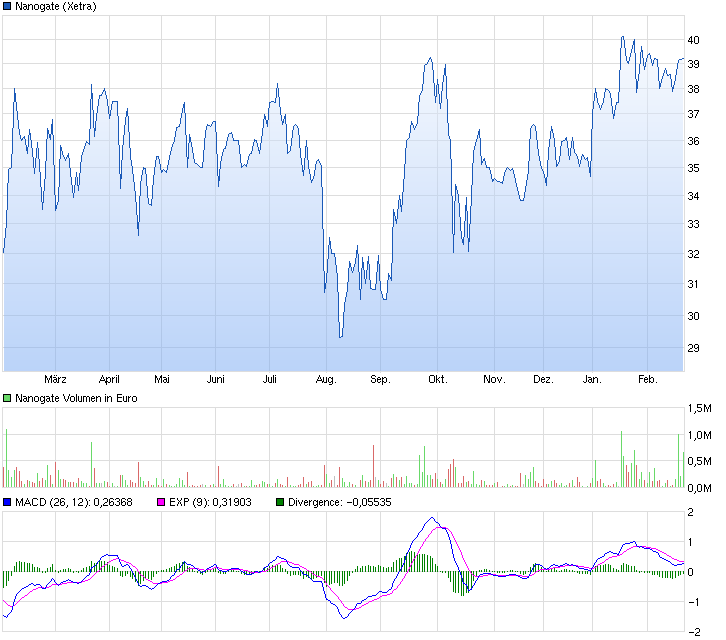Click the blue MACD legend square
726x640 pixels.
click(7, 502)
